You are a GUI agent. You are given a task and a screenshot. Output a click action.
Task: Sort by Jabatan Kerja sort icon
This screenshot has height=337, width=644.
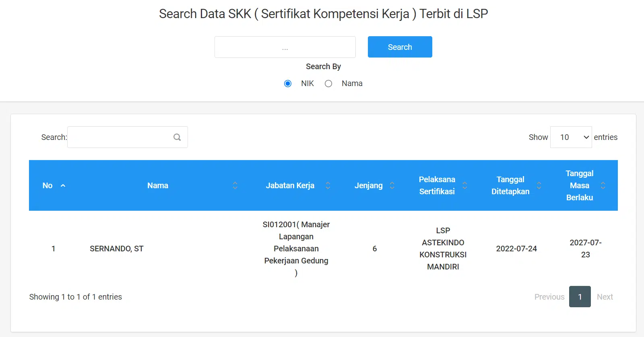(328, 185)
